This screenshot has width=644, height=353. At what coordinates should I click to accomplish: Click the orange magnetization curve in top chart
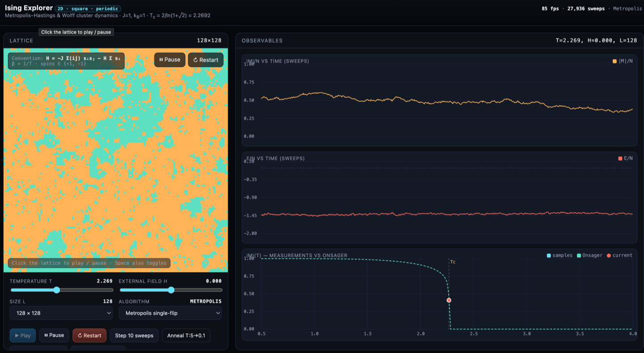click(x=447, y=102)
